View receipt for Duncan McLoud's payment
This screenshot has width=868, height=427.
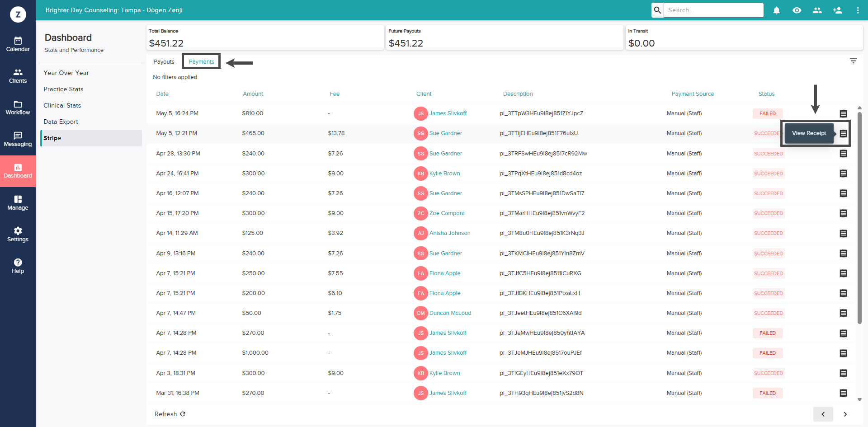844,313
